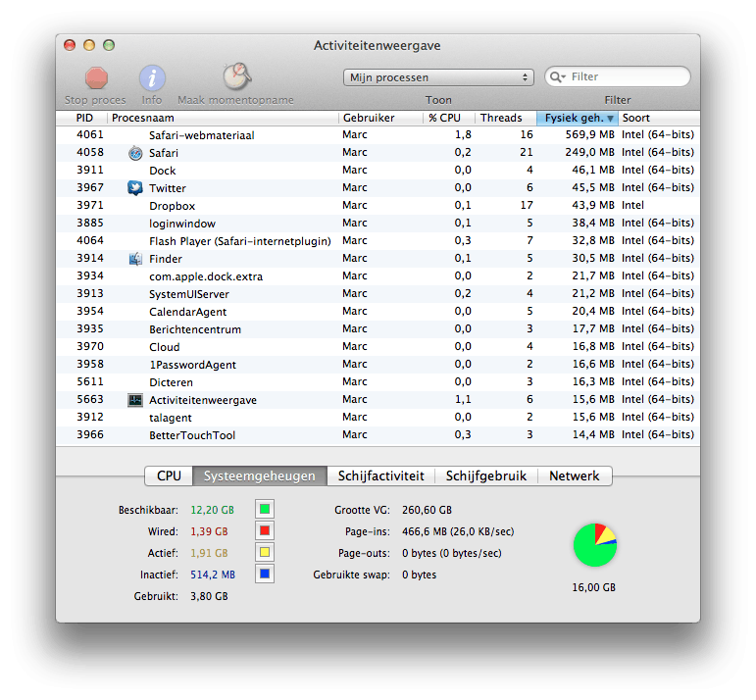756x700 pixels.
Task: Switch to the CPU tab
Action: pos(169,475)
